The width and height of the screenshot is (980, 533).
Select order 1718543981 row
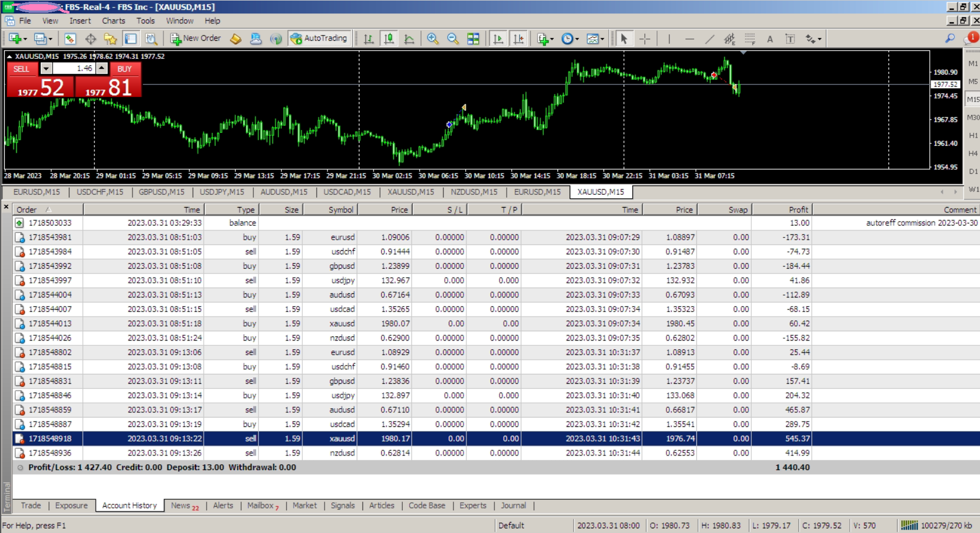[x=496, y=237]
